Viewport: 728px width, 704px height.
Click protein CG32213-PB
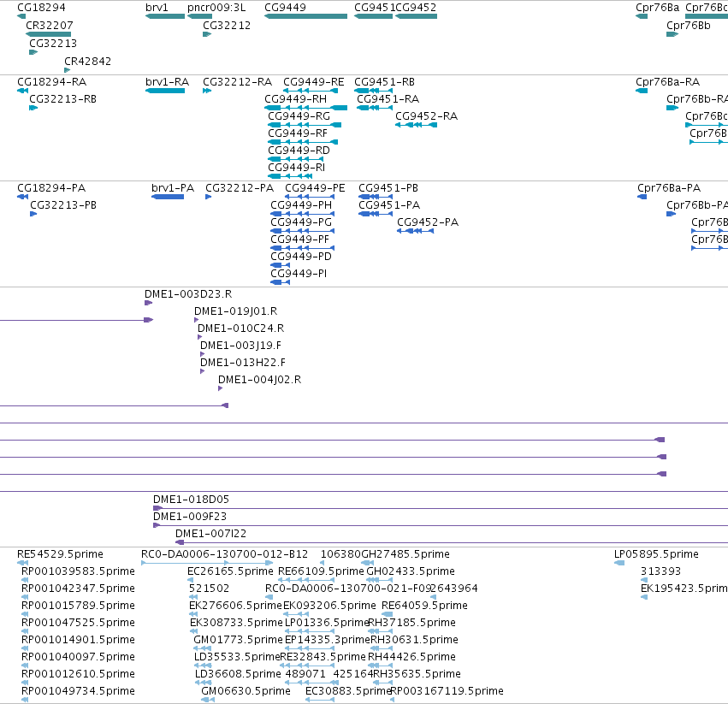click(63, 205)
